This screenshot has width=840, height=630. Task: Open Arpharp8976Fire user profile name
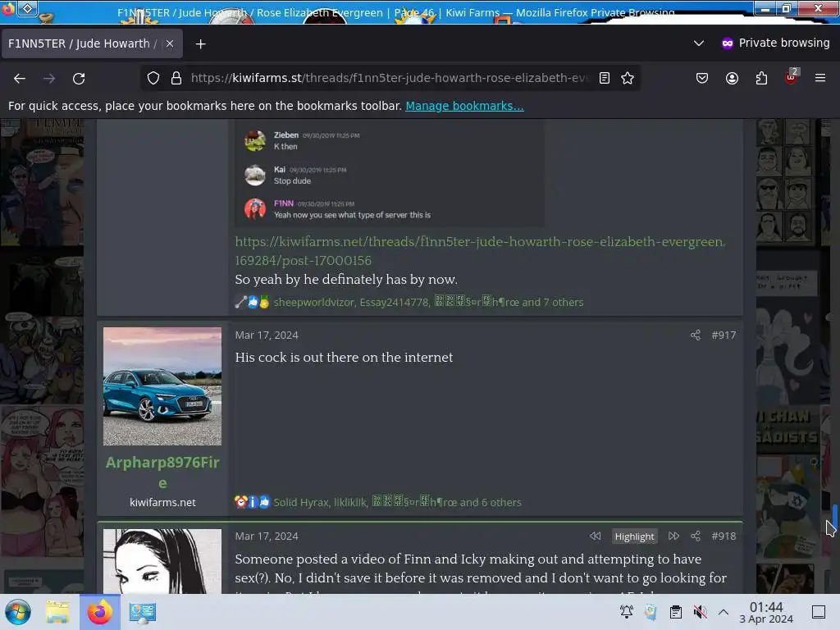point(162,472)
